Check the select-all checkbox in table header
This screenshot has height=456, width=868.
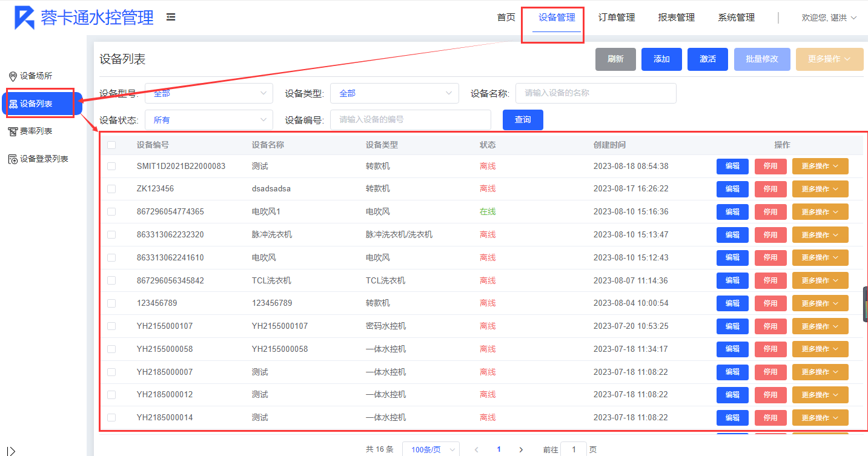point(111,145)
